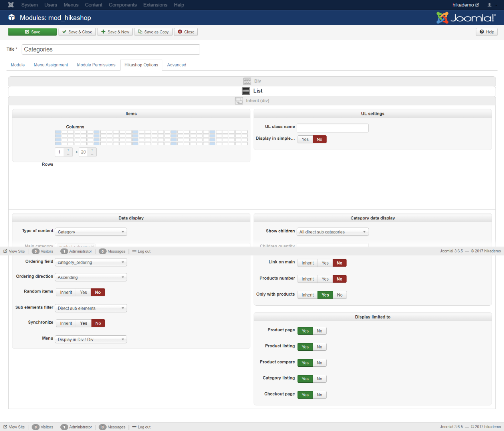Screen dimensions: 504x431
Task: Open the user account icon menu
Action: [490, 5]
